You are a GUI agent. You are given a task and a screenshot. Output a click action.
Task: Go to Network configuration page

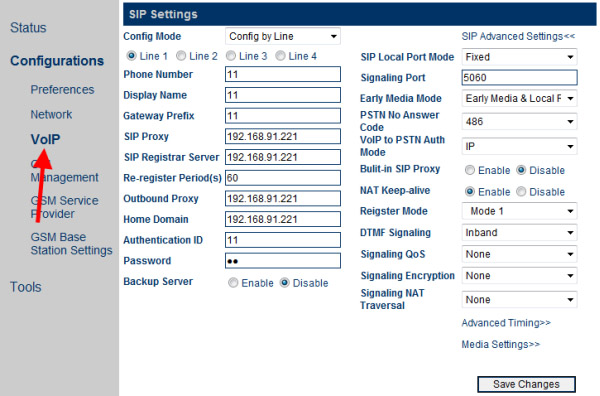pos(51,114)
